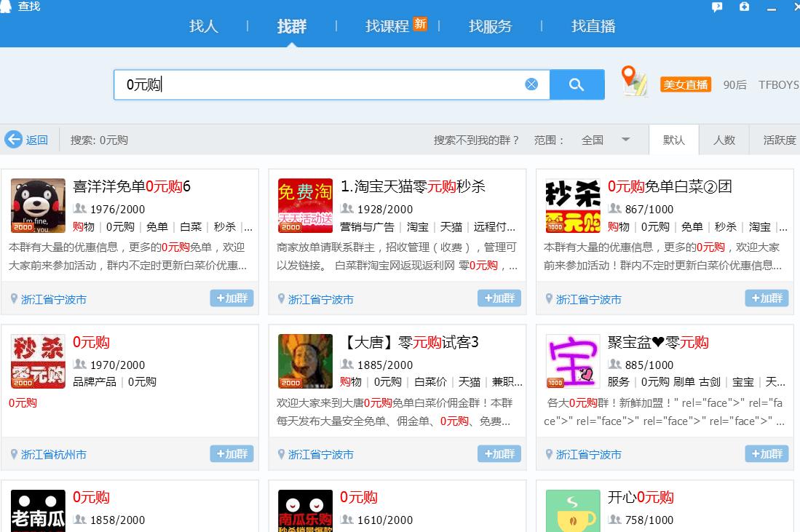This screenshot has height=532, width=800.
Task: Click 加群 on 喜洋洋免单0元购6 group
Action: point(231,298)
